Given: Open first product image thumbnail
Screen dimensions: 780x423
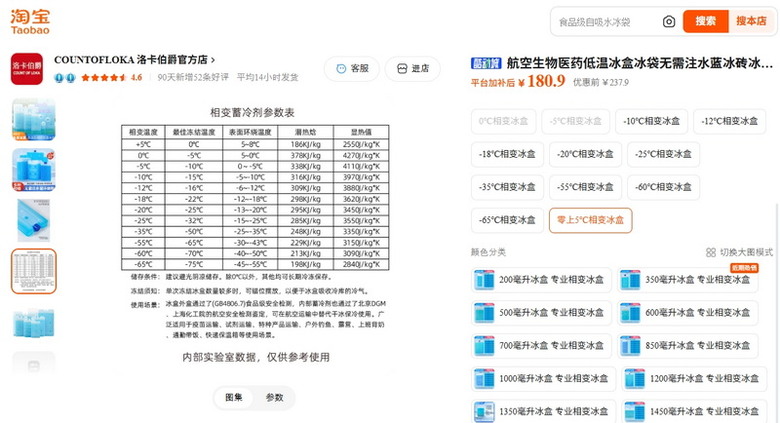Looking at the screenshot, I should click(x=34, y=119).
